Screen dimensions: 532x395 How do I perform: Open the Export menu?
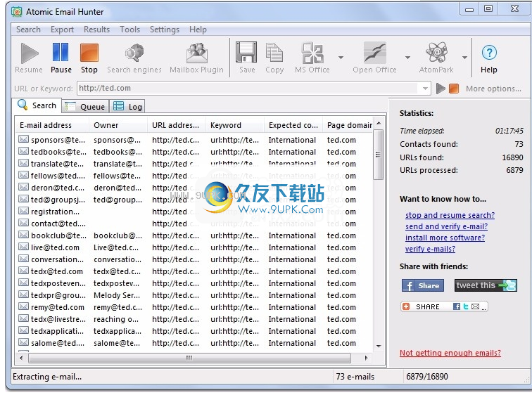pos(62,30)
